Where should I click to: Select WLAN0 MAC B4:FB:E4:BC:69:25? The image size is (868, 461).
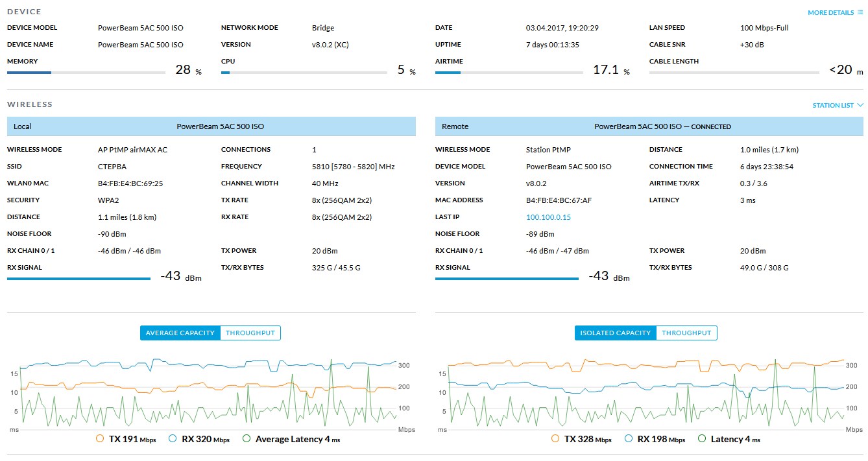130,183
